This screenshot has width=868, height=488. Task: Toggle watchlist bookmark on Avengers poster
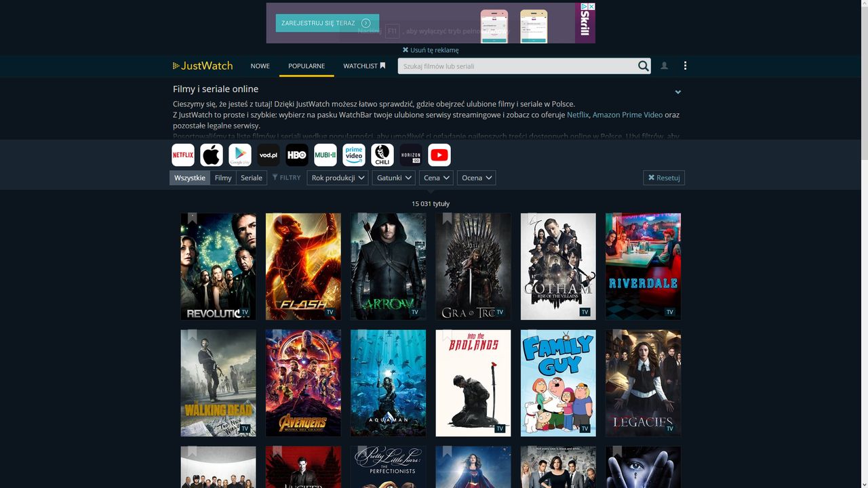pos(277,335)
